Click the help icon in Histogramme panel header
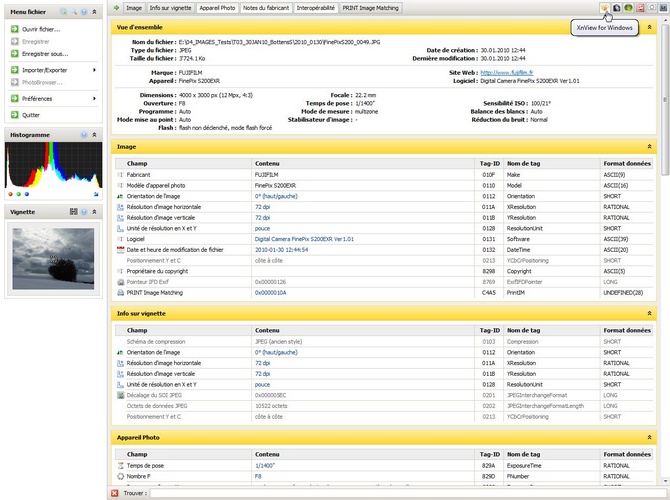This screenshot has width=670, height=500. pyautogui.click(x=83, y=133)
